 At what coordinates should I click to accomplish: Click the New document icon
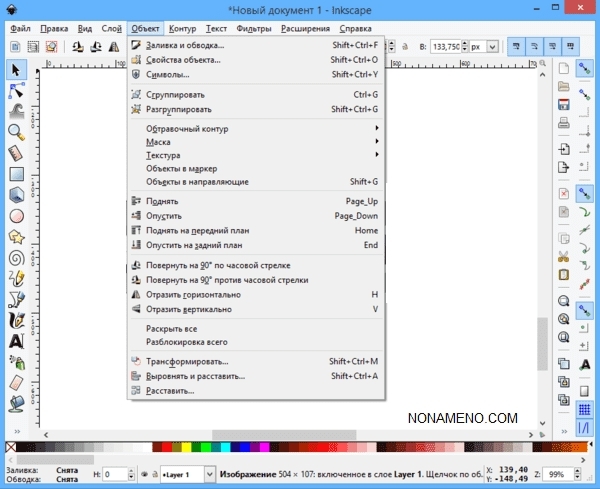tap(564, 69)
